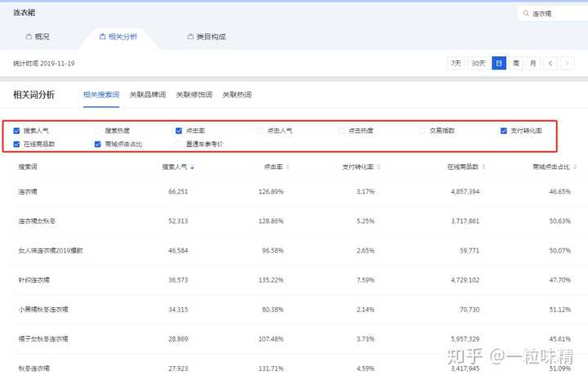
Task: Click the 秋冬连衣裙 search term
Action: pos(33,369)
